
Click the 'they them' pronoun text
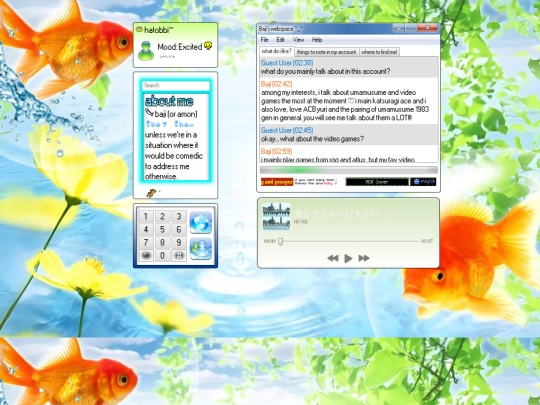[x=170, y=124]
